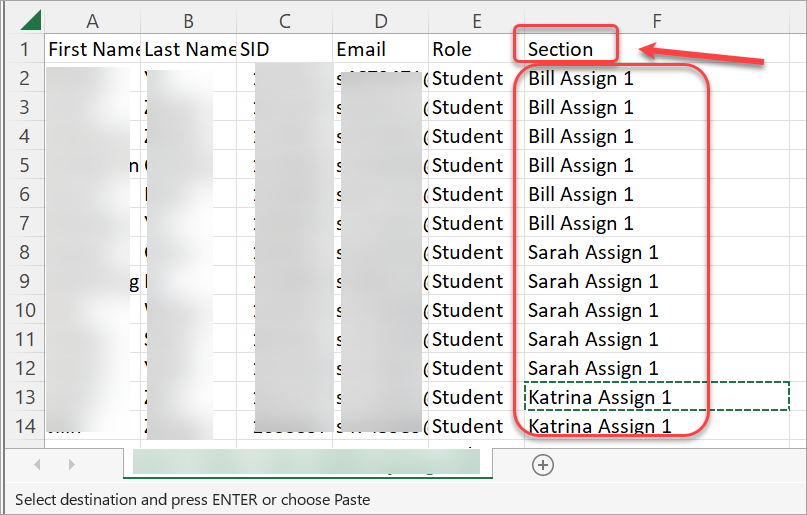Select row 13 header
This screenshot has height=515, width=807.
tap(25, 397)
